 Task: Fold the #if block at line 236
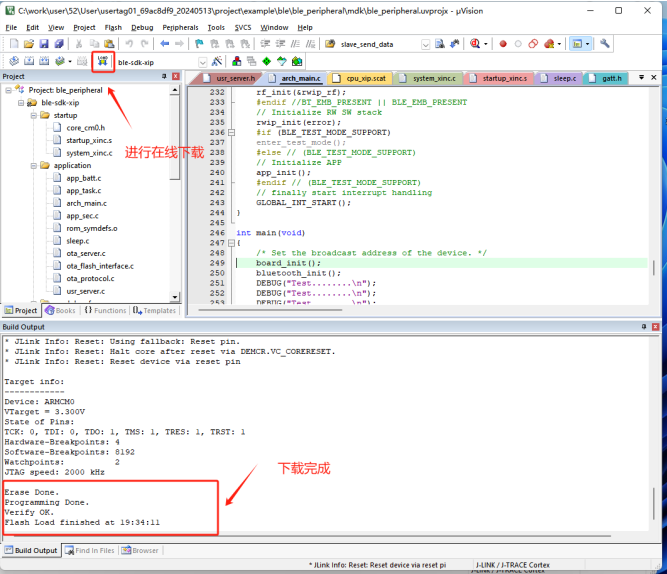click(231, 133)
